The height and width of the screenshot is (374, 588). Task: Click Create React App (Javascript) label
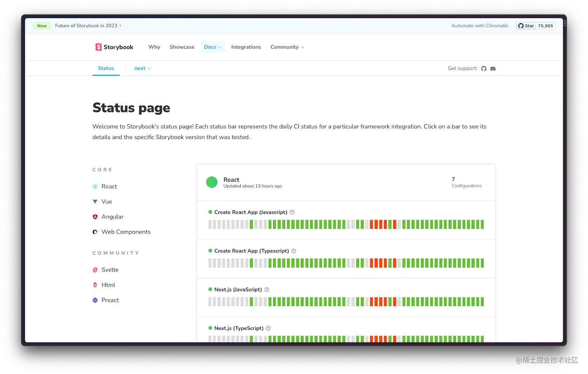251,212
